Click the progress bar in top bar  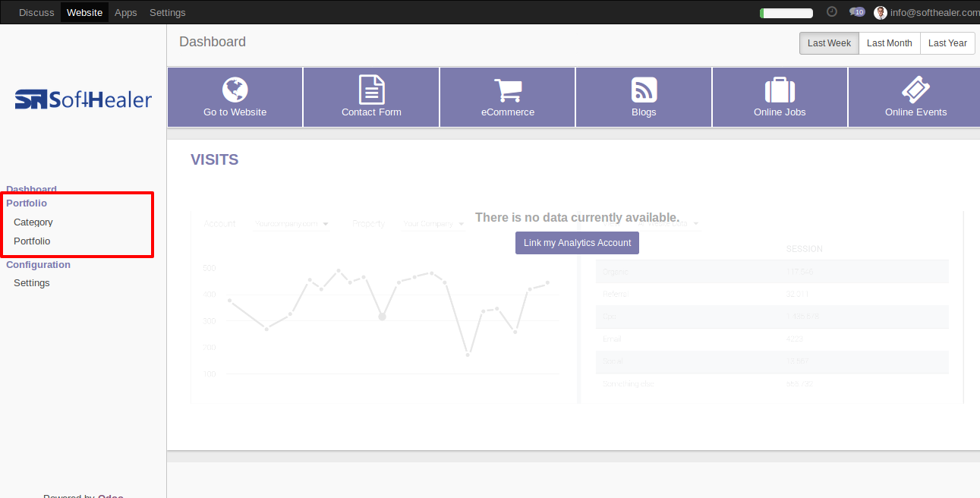[786, 13]
